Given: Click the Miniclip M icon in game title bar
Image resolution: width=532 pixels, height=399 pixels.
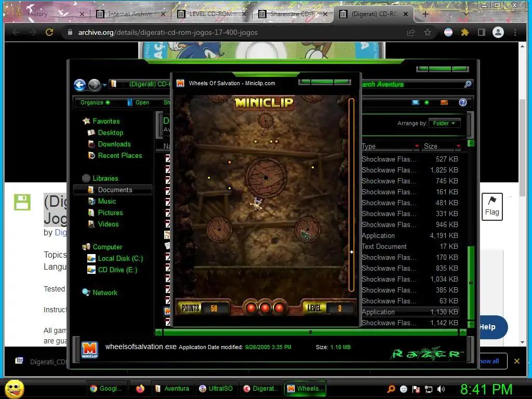Looking at the screenshot, I should 180,83.
